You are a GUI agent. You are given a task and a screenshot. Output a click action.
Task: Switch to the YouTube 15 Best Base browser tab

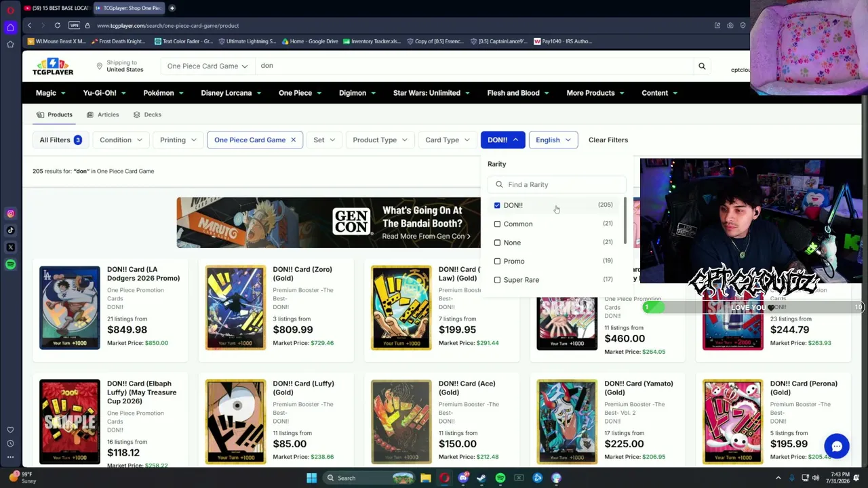click(56, 8)
